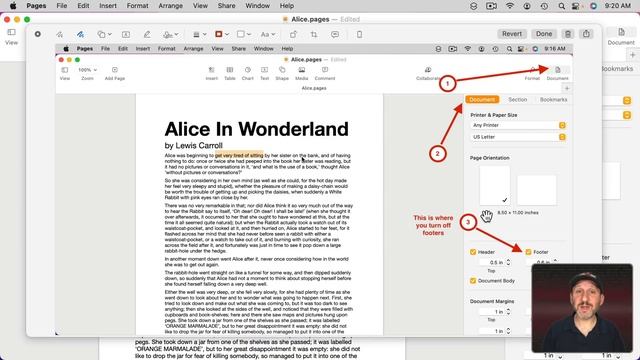Select the Highlight pen tool in Markup toolbar

(x=147, y=34)
